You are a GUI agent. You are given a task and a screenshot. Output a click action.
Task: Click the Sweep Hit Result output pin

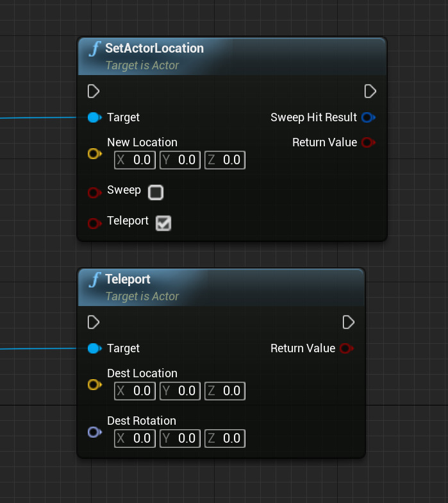click(x=368, y=117)
